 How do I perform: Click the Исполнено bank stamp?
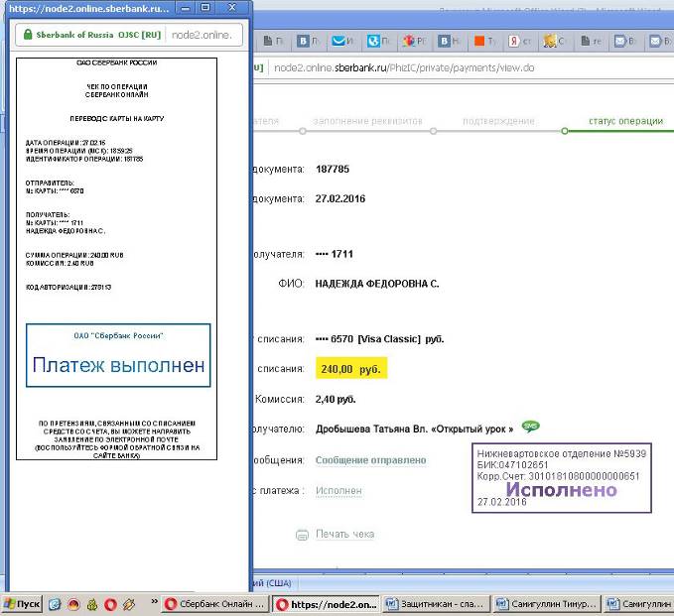(x=562, y=478)
